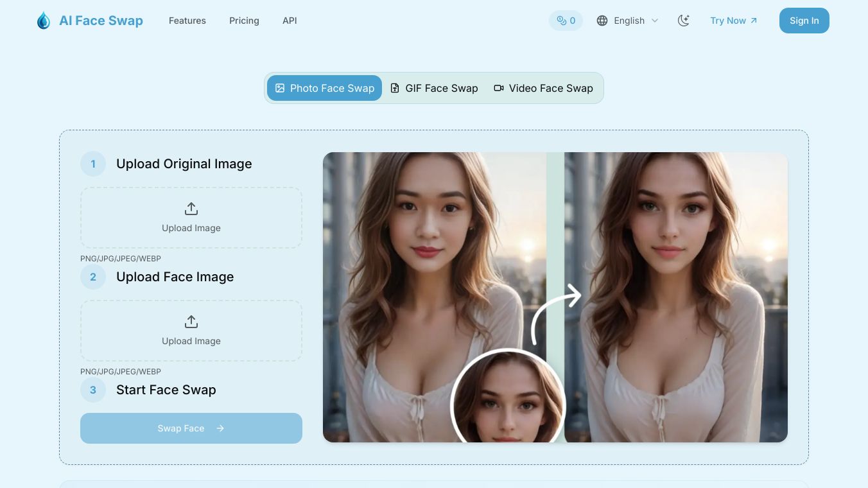The width and height of the screenshot is (868, 488).
Task: Click the Upload Face Image heading
Action: point(175,277)
